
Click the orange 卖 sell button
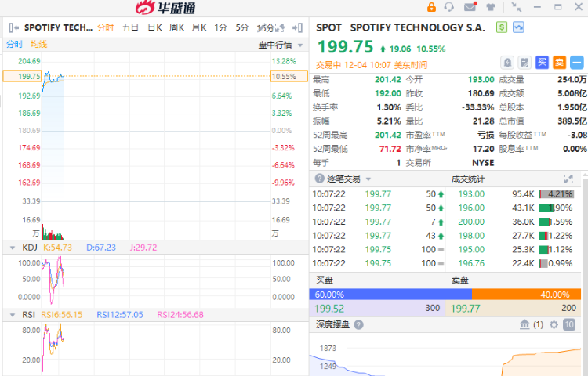559,62
